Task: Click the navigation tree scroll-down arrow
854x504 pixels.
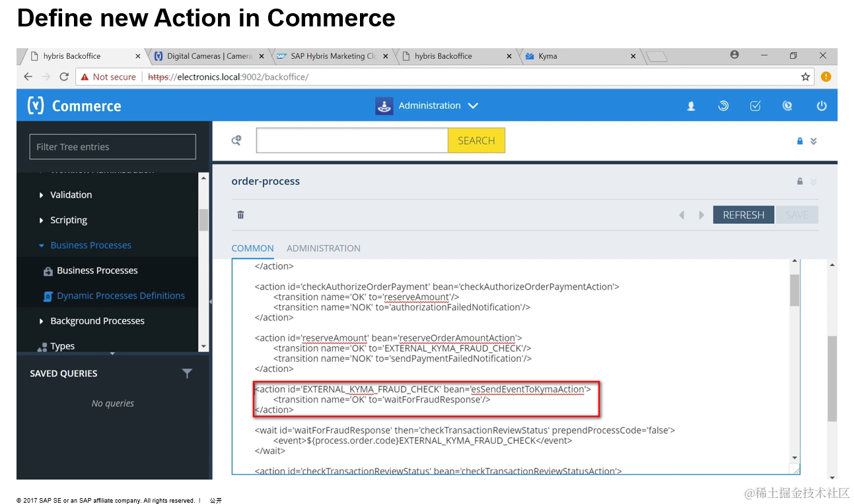Action: tap(203, 347)
